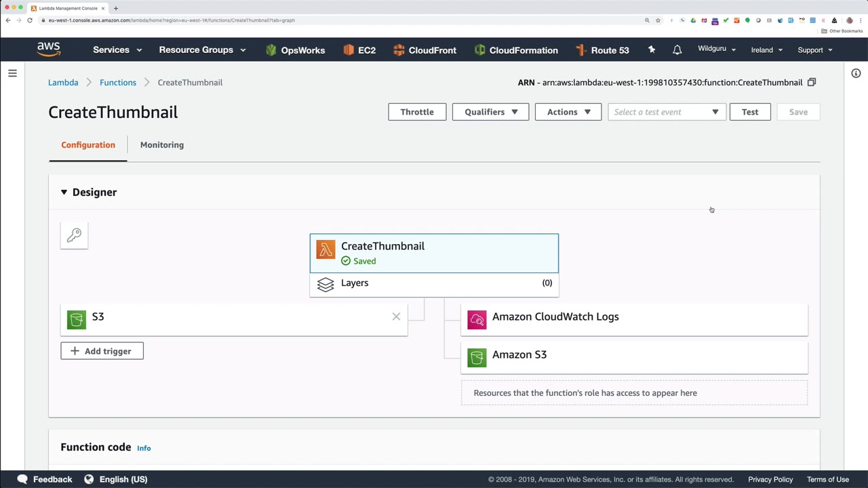Expand the Resource Groups menu

click(x=202, y=50)
